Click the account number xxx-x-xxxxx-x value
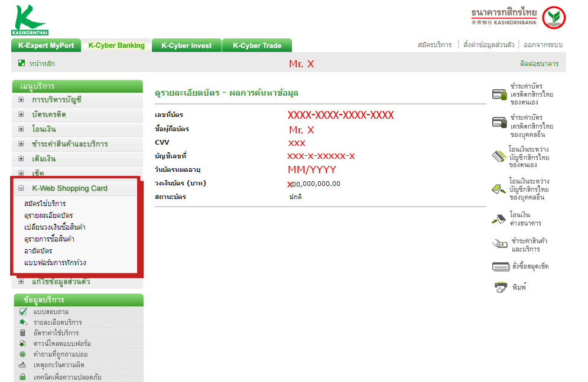Screen dimensions: 588x382 coord(321,156)
